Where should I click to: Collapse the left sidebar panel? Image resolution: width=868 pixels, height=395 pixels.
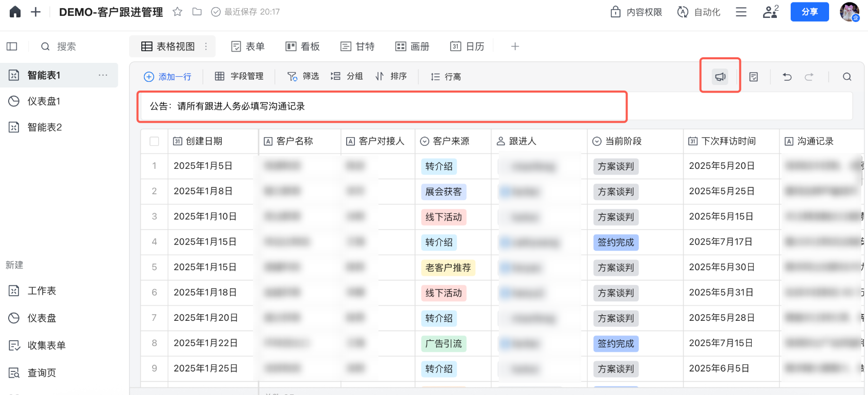coord(12,47)
